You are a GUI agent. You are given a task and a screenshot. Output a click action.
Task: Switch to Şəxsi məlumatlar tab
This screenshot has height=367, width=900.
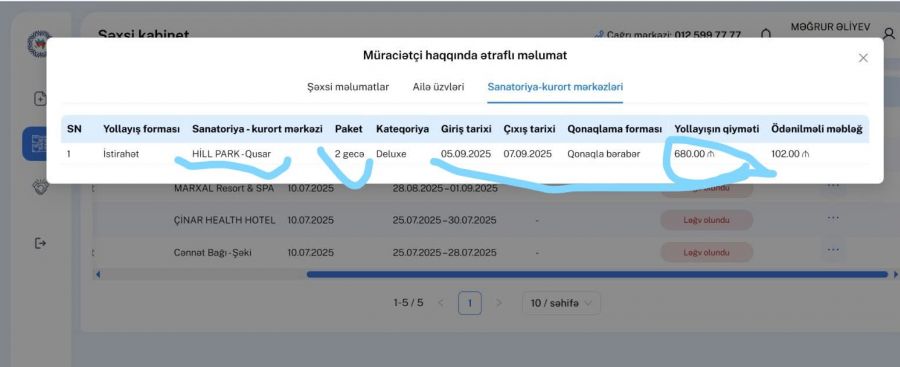(x=347, y=87)
